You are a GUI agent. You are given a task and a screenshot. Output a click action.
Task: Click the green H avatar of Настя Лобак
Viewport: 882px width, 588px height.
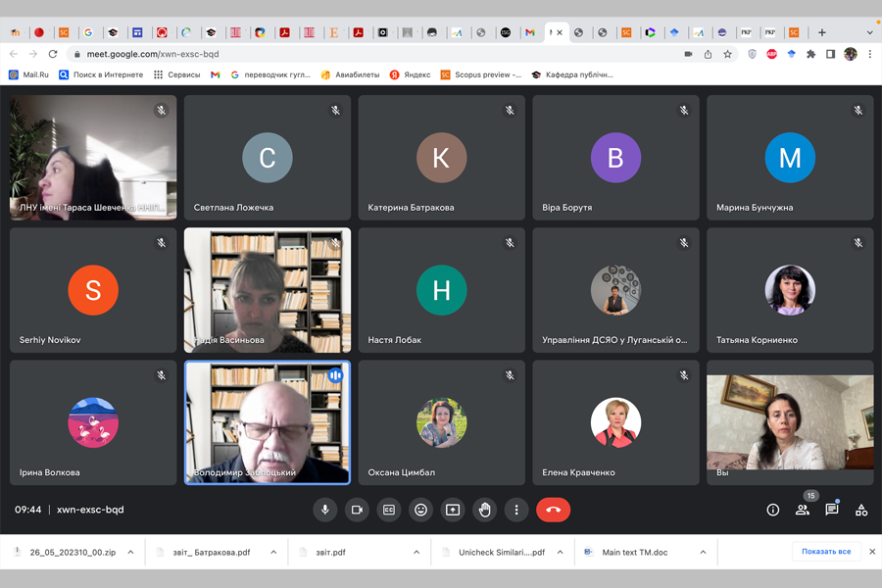pyautogui.click(x=442, y=290)
